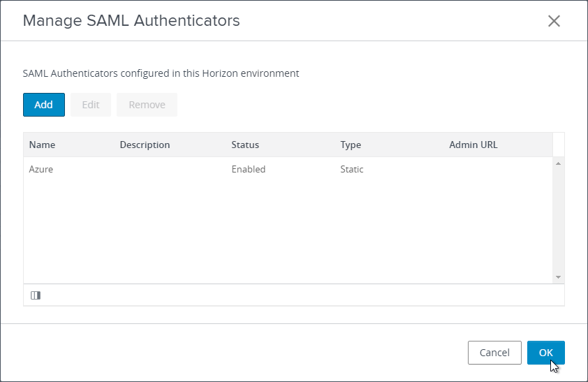Open the column chooser icon below table
Viewport: 588px width, 382px height.
[x=36, y=295]
